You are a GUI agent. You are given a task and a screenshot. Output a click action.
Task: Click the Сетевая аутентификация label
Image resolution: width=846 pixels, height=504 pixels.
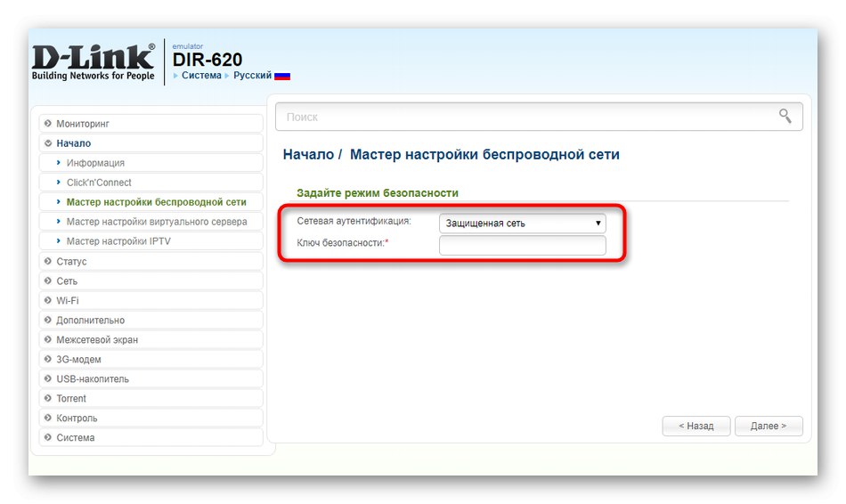(354, 221)
